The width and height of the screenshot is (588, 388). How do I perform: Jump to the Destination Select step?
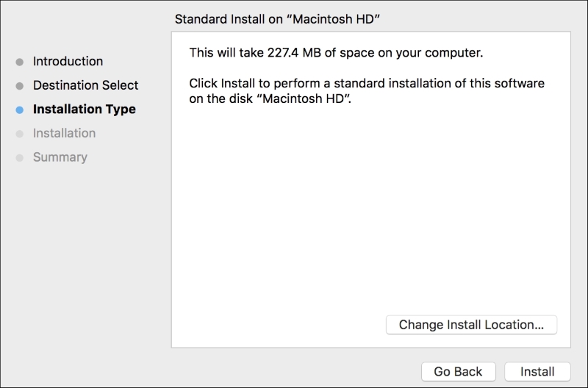[85, 85]
